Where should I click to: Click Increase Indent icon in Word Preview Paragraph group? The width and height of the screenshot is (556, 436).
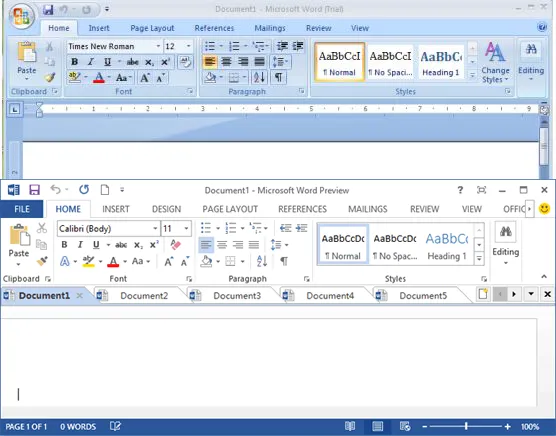coord(302,228)
